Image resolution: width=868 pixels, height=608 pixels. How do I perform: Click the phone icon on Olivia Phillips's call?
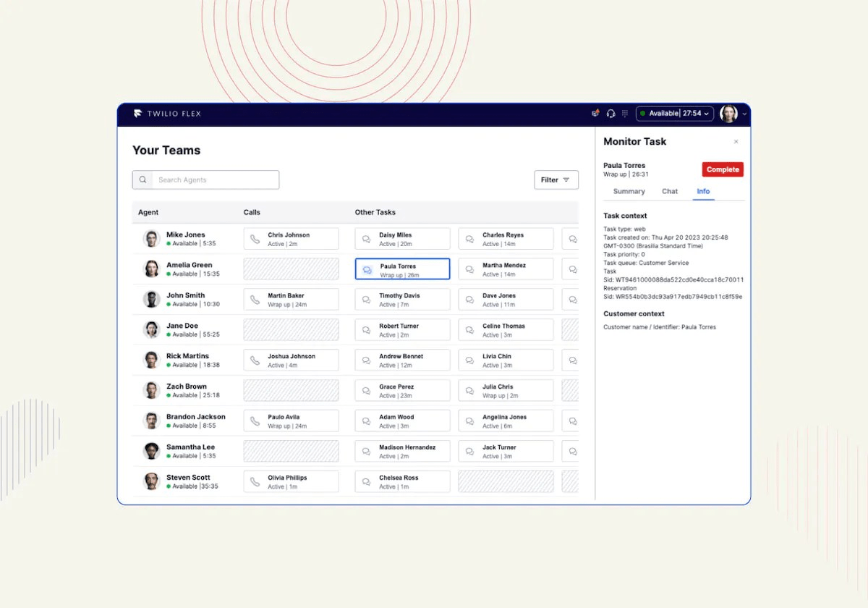click(257, 481)
